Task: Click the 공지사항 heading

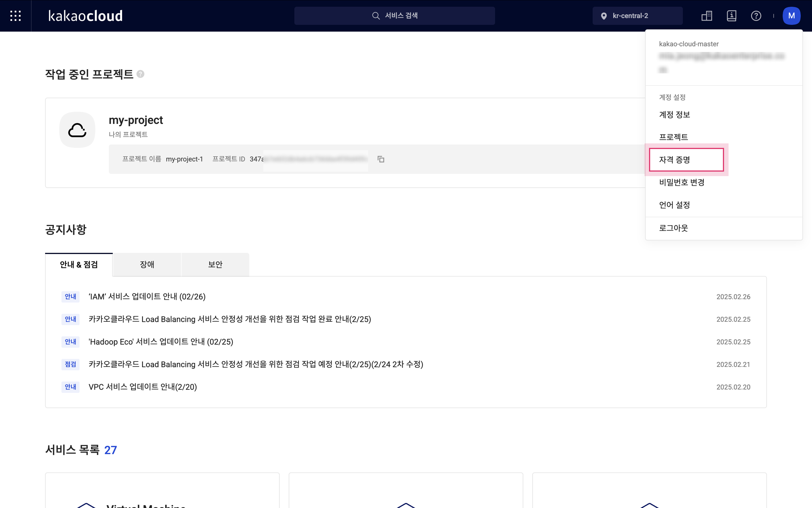Action: 66,229
